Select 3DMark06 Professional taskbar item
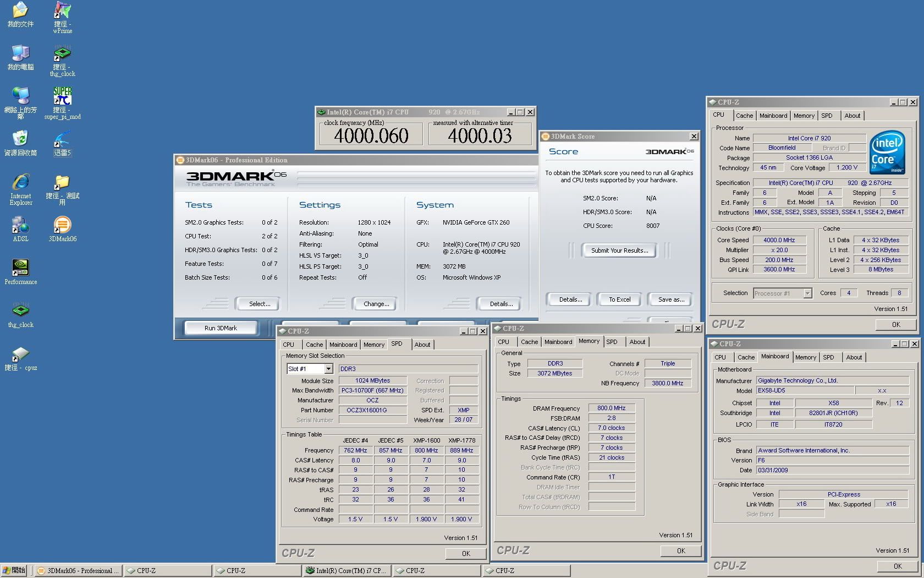The image size is (924, 578). pos(78,571)
